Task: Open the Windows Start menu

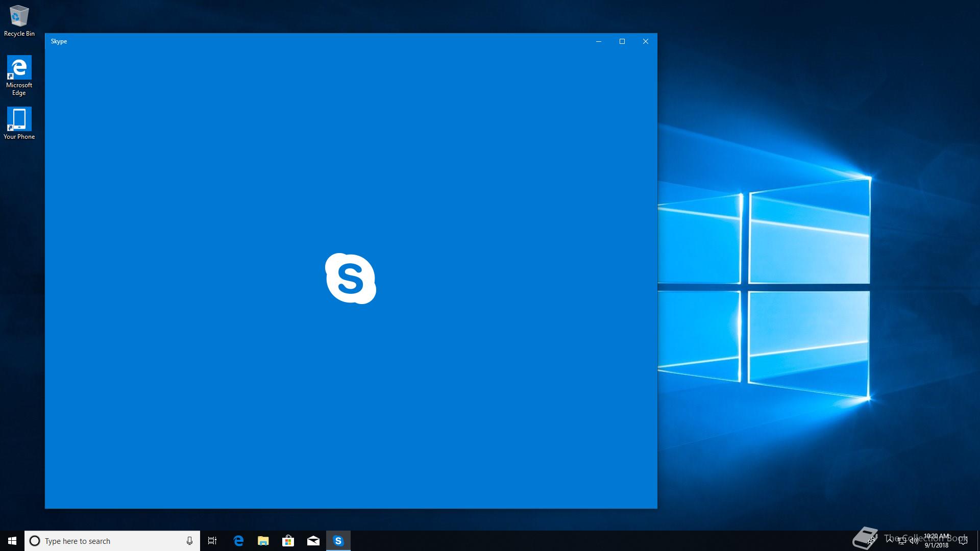Action: click(12, 541)
